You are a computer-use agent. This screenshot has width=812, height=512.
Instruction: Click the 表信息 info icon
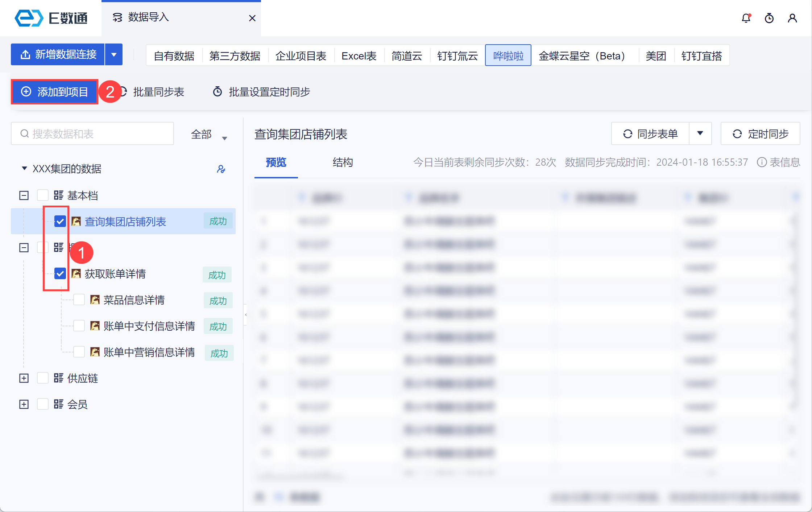pyautogui.click(x=762, y=162)
